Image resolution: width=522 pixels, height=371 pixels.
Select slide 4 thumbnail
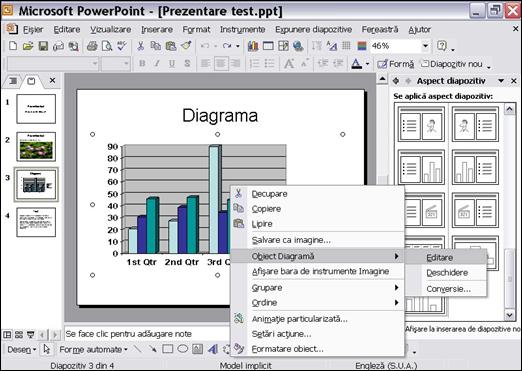(x=36, y=222)
